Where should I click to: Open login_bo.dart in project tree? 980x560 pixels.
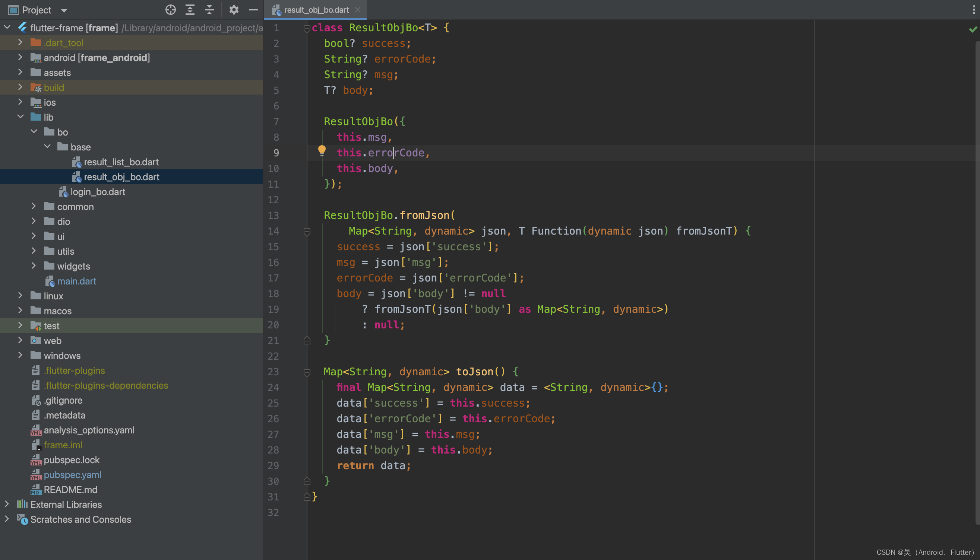click(98, 191)
